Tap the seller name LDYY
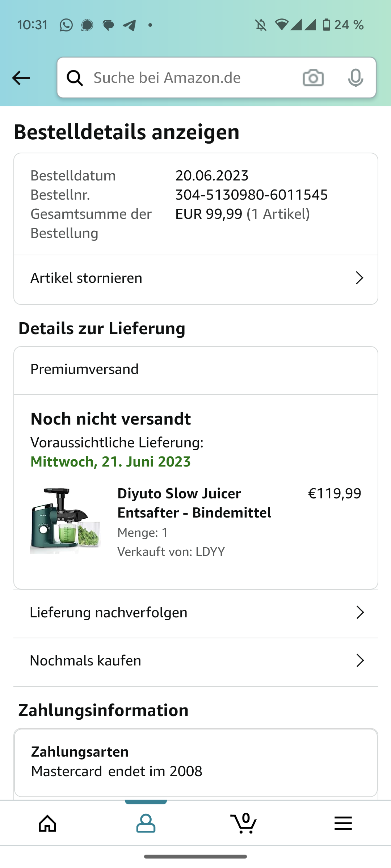The image size is (391, 868). tap(210, 552)
